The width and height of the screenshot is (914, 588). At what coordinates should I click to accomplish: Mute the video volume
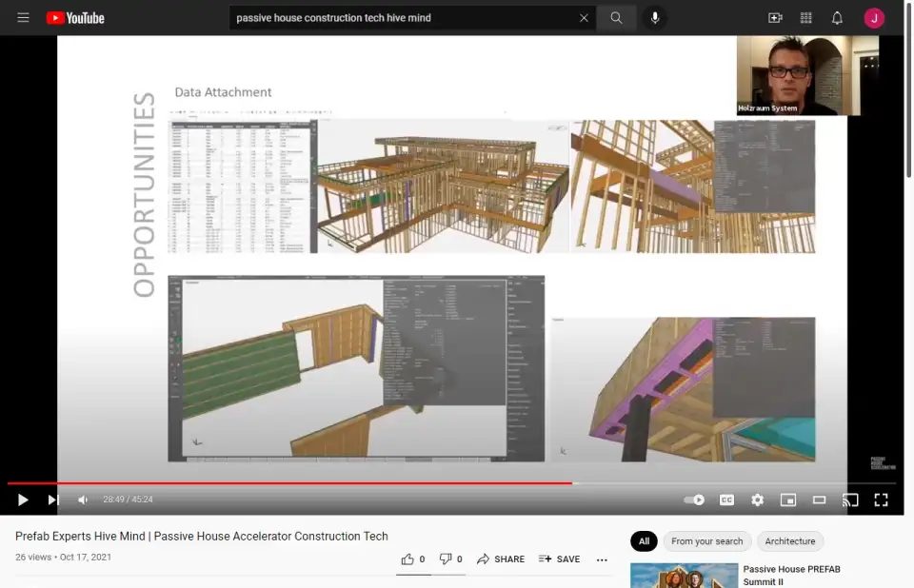(83, 500)
